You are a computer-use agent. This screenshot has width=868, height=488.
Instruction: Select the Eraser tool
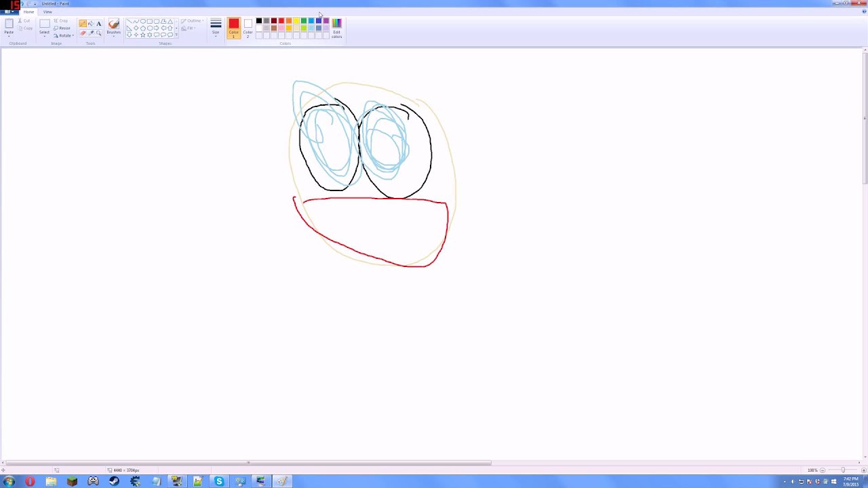coord(83,33)
